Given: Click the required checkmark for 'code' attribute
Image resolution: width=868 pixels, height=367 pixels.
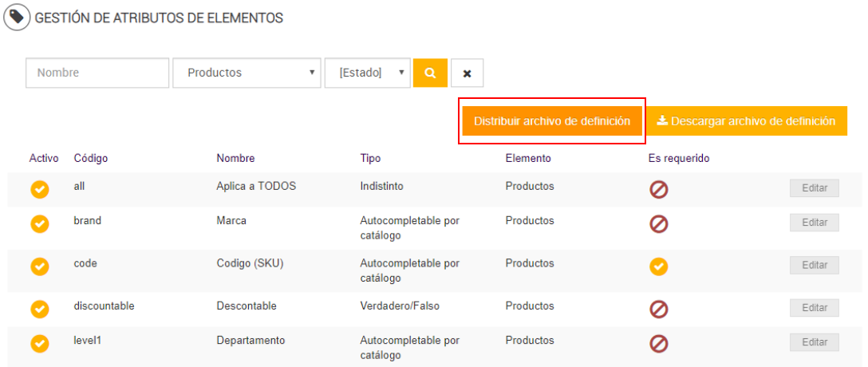Looking at the screenshot, I should (x=658, y=266).
